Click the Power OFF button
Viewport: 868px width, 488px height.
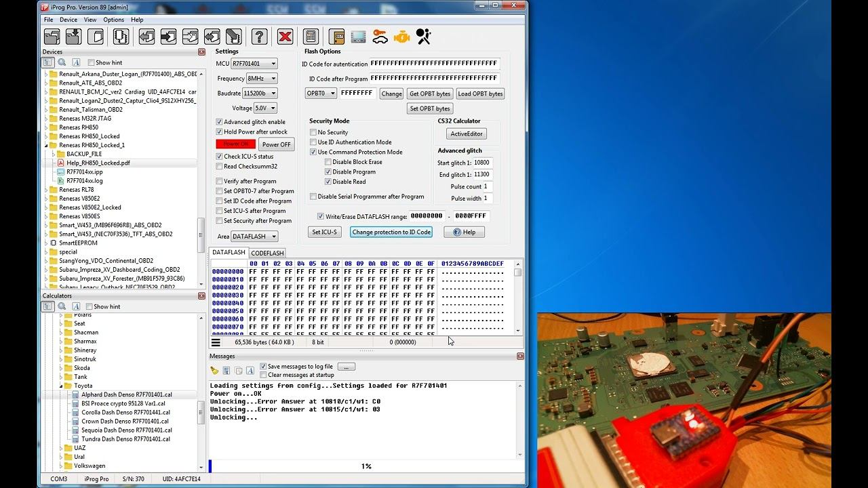tap(277, 144)
